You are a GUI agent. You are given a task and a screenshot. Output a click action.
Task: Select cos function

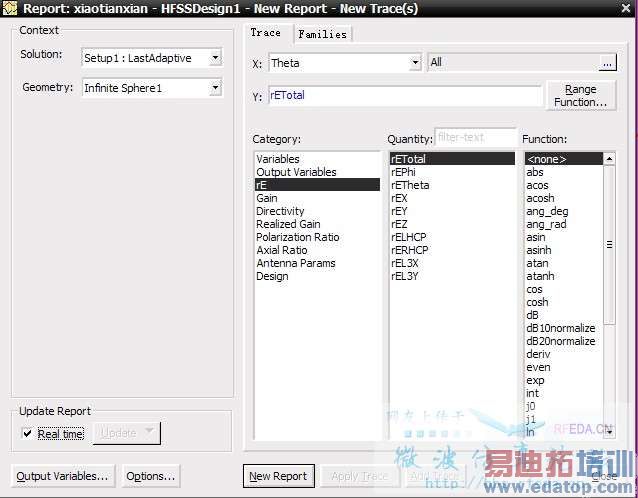click(564, 289)
